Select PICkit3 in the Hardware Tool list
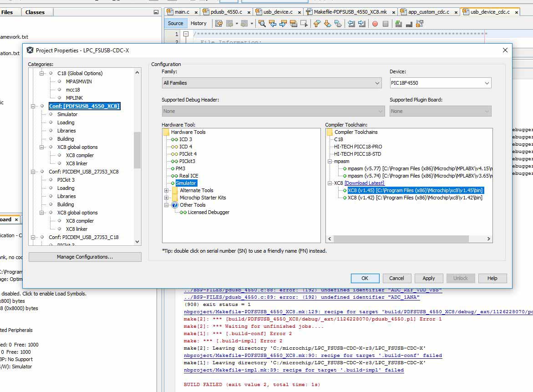533x392 pixels. click(x=187, y=161)
